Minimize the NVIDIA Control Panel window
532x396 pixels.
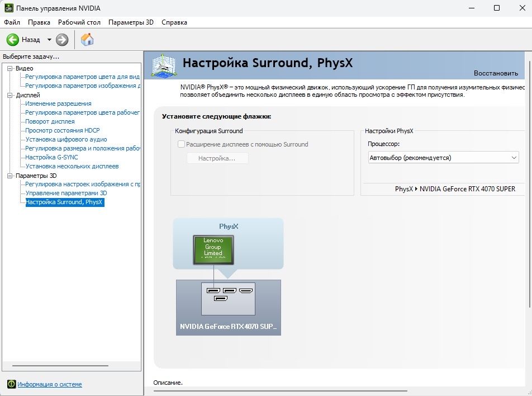(x=472, y=8)
